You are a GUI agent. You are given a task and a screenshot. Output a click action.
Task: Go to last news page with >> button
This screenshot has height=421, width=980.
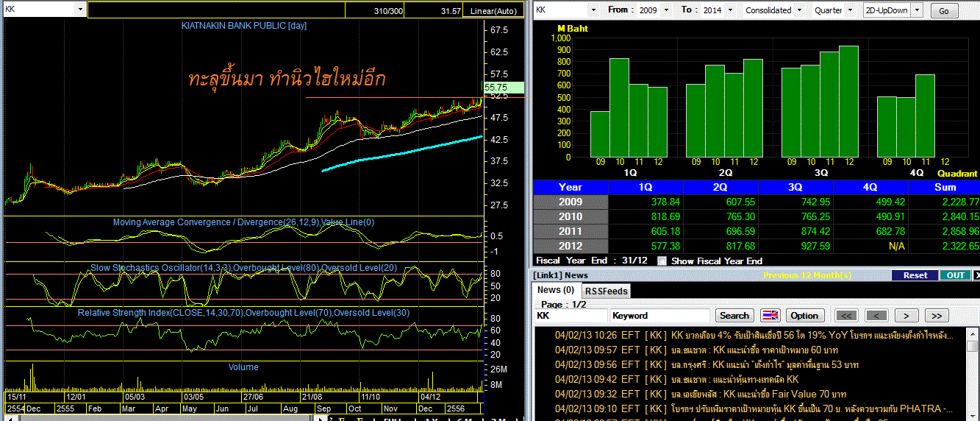pyautogui.click(x=936, y=316)
